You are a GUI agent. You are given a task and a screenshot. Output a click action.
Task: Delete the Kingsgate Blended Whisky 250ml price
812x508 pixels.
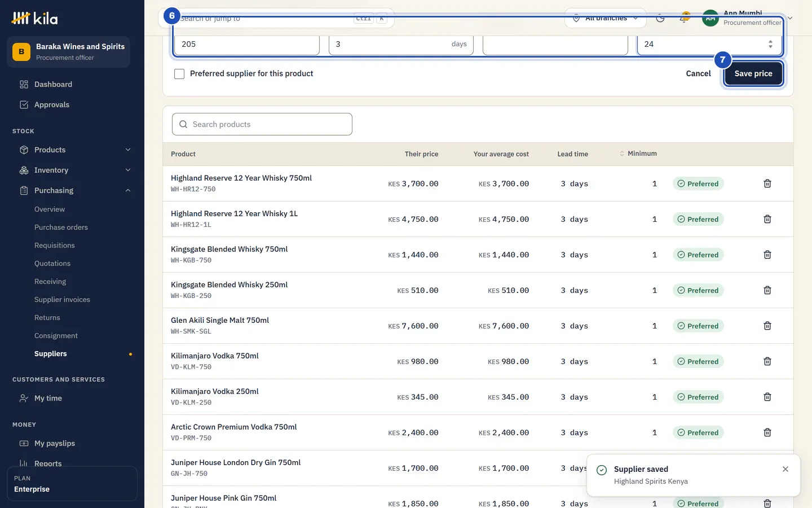point(767,290)
